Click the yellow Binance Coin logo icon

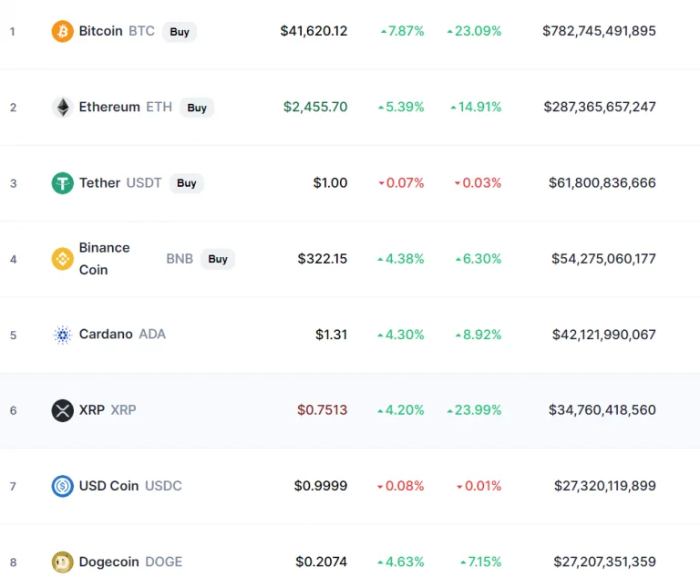click(x=63, y=259)
